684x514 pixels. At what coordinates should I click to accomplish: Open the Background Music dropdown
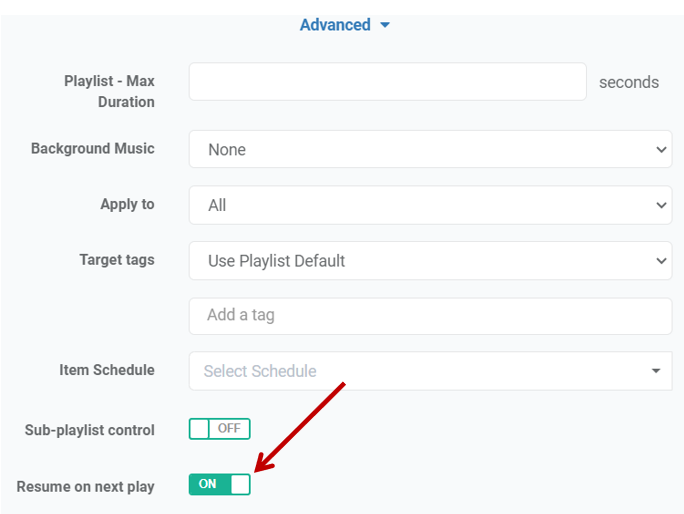click(430, 149)
